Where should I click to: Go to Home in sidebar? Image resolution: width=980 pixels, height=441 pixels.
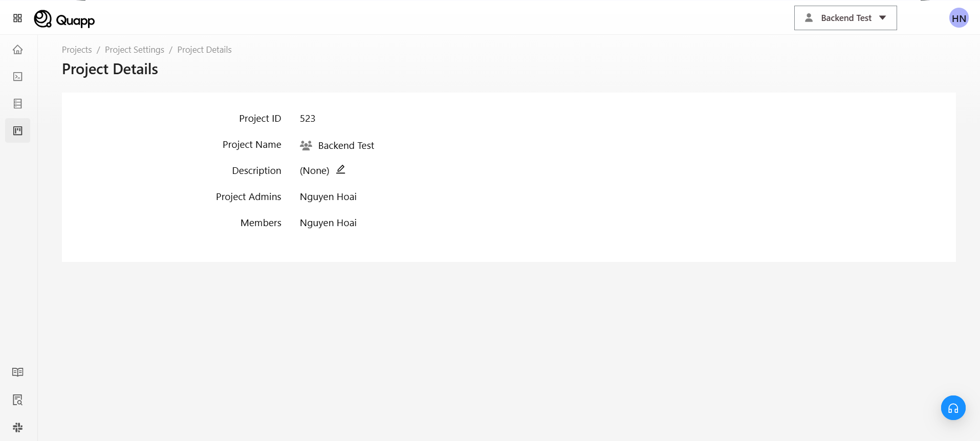pos(18,50)
